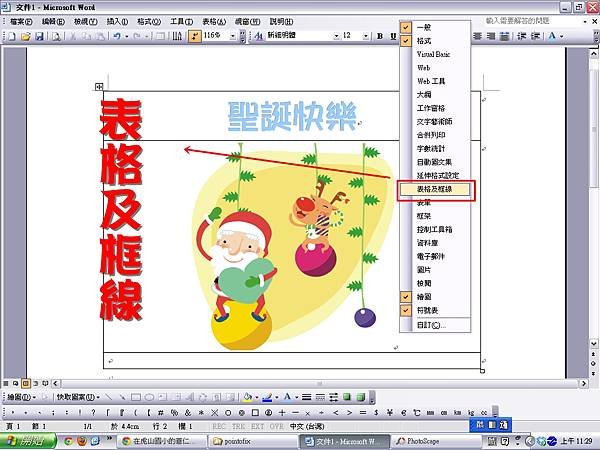The width and height of the screenshot is (600, 450).
Task: Click the vertical scrollbar down arrow
Action: pyautogui.click(x=593, y=344)
